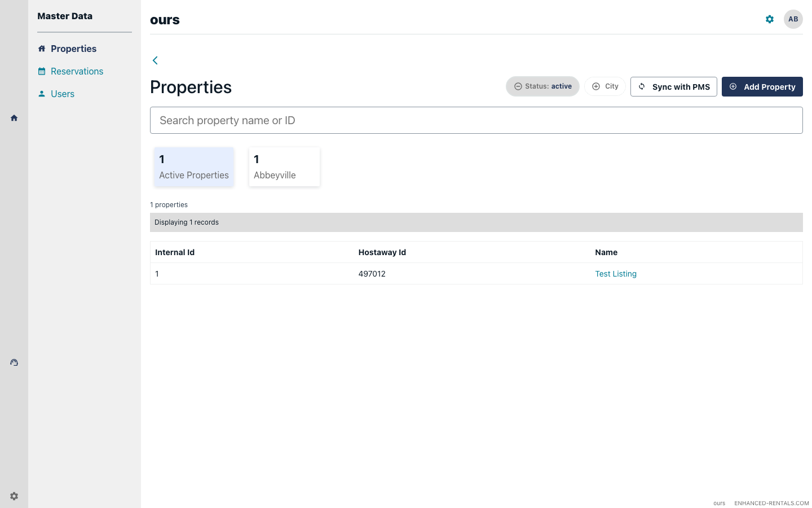The width and height of the screenshot is (812, 508).
Task: Click the search property name field
Action: pyautogui.click(x=476, y=120)
